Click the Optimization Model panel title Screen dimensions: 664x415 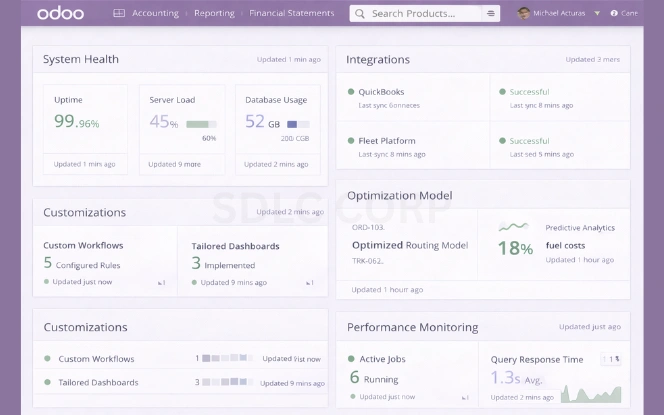pos(400,196)
